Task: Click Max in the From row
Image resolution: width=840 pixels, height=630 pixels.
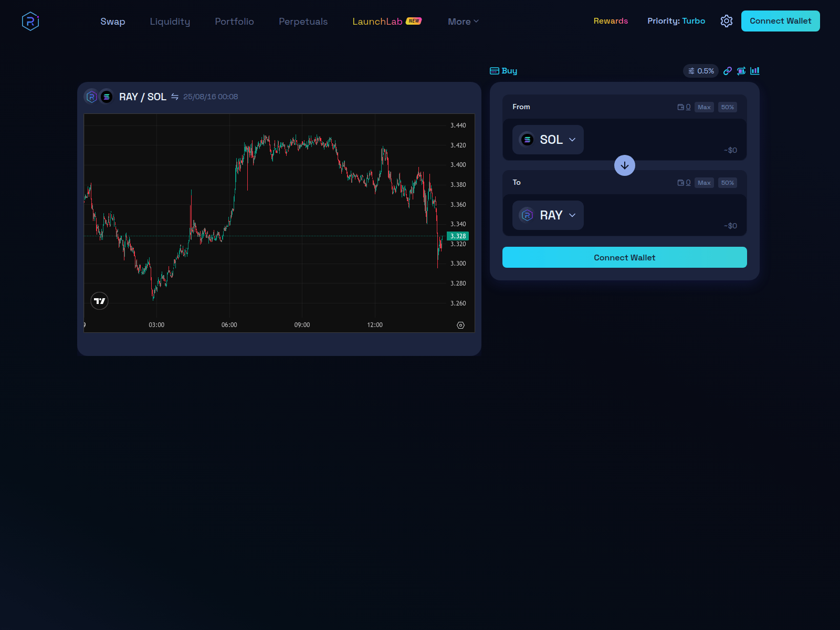Action: (704, 107)
